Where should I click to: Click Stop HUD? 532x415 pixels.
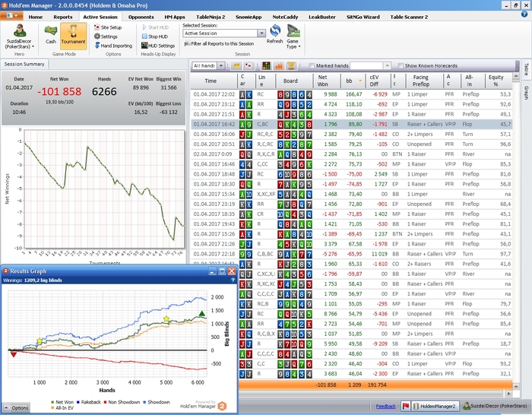click(x=155, y=36)
